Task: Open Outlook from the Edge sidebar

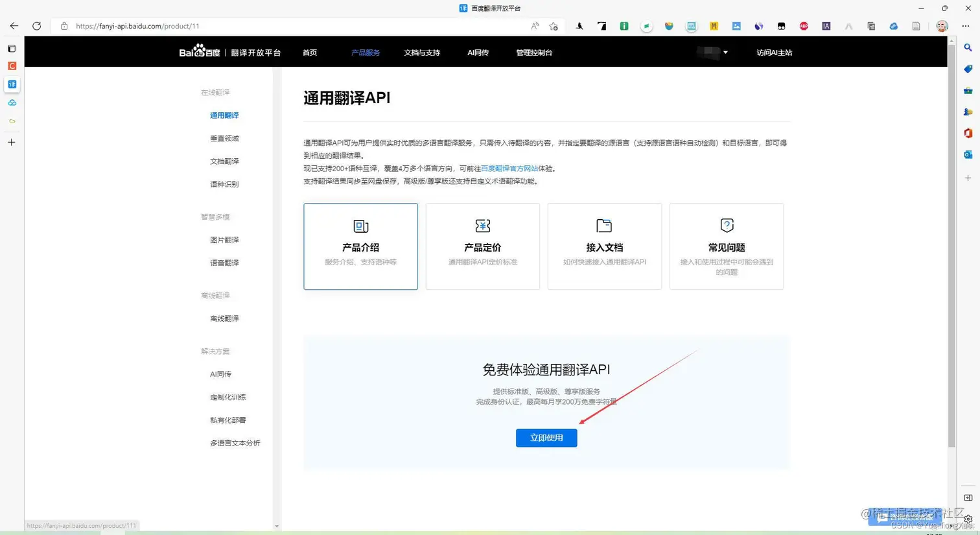Action: click(x=968, y=155)
